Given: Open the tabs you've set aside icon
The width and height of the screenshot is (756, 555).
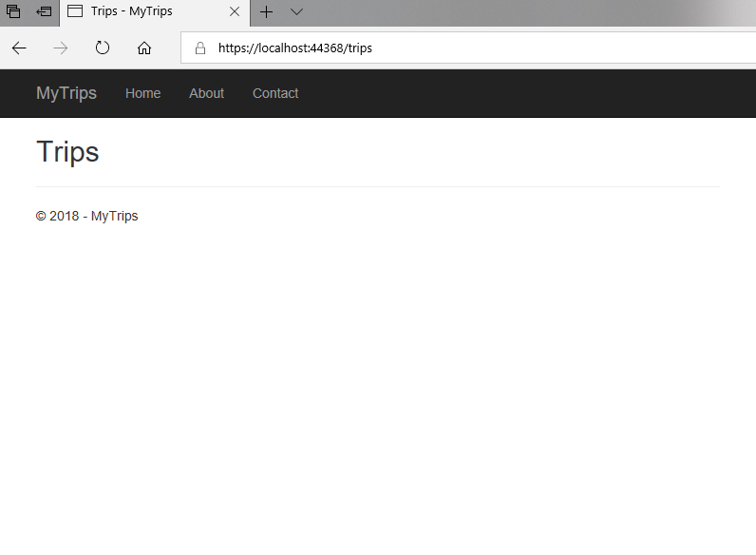Looking at the screenshot, I should tap(13, 12).
